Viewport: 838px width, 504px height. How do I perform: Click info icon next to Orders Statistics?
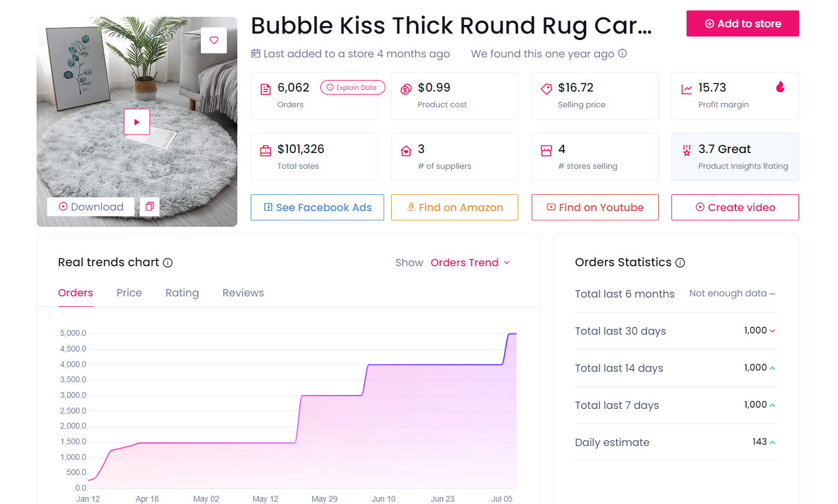pyautogui.click(x=680, y=263)
